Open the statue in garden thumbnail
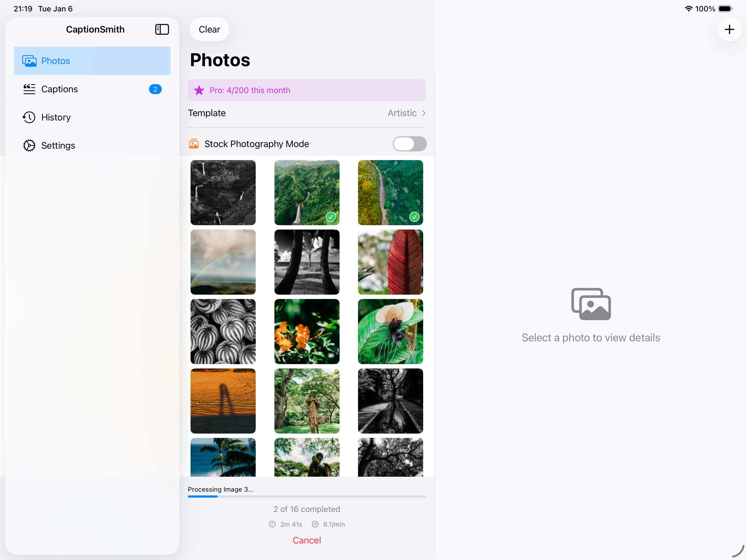 coord(307,401)
